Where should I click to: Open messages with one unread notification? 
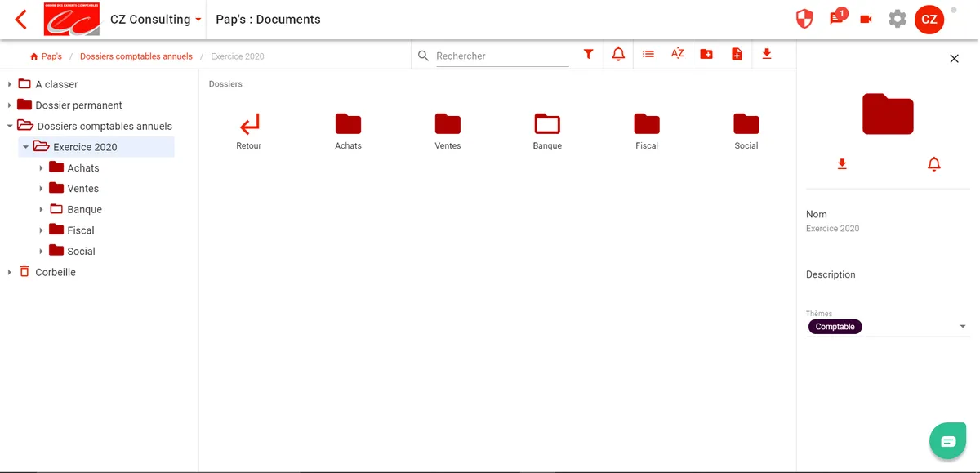[836, 19]
